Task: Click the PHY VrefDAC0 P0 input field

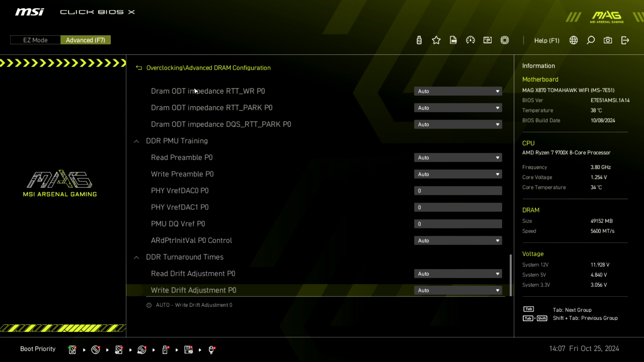Action: click(x=458, y=191)
